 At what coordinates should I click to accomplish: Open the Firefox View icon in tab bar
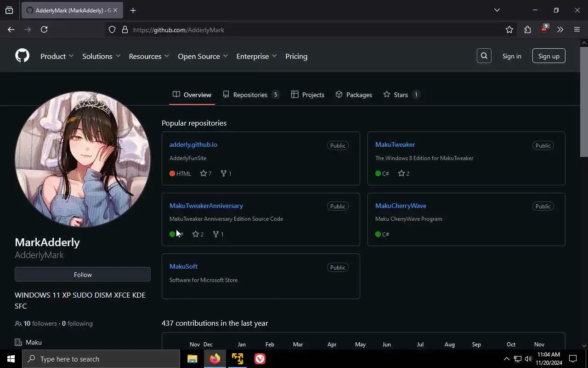(9, 10)
